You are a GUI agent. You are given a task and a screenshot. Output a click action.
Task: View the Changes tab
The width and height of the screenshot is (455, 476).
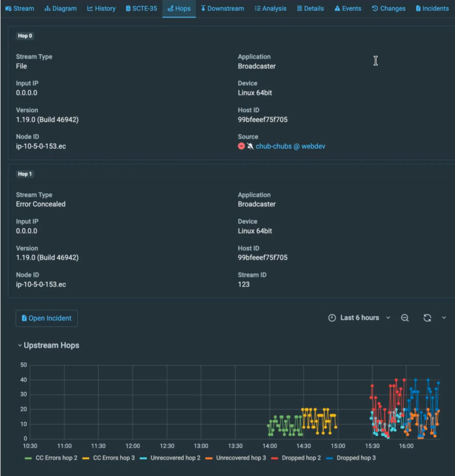388,8
